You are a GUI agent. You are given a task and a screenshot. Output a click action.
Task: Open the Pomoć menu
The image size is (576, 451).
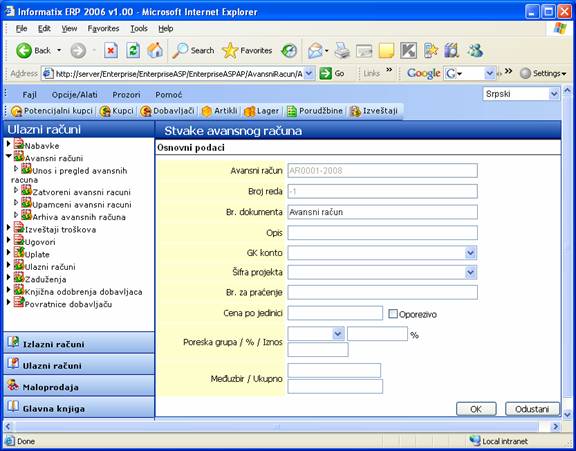169,95
